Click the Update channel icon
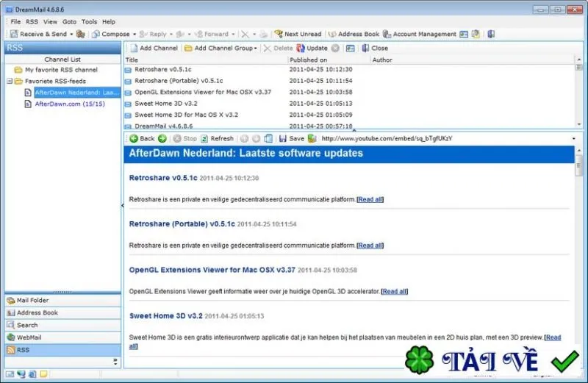The height and width of the screenshot is (383, 588). [301, 48]
